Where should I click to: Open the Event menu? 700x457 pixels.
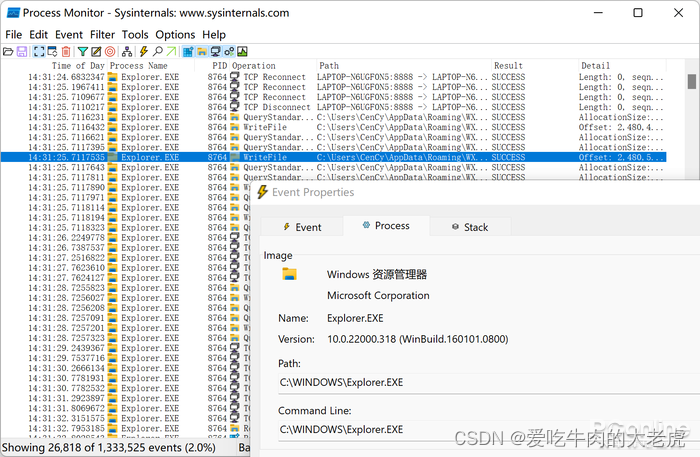pyautogui.click(x=69, y=35)
